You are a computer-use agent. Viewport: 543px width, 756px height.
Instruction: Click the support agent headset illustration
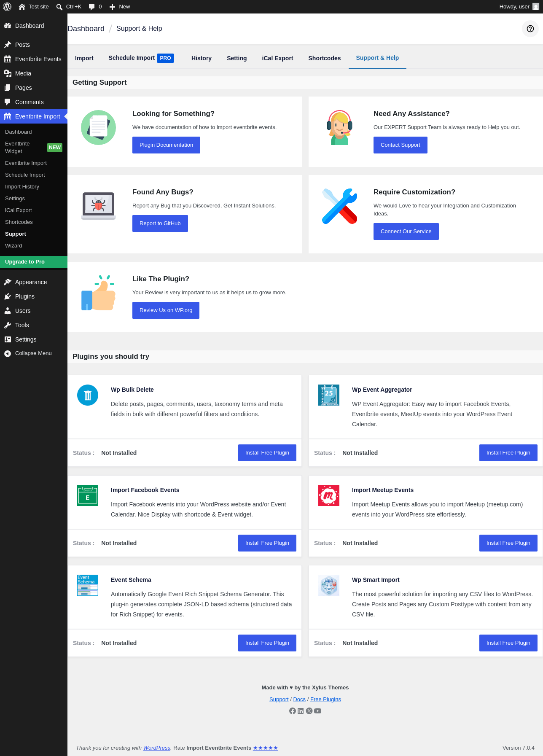(339, 127)
